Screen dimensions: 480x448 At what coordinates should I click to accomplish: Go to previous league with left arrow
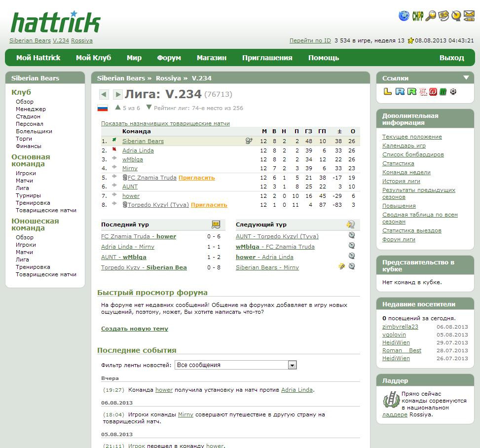tap(104, 94)
